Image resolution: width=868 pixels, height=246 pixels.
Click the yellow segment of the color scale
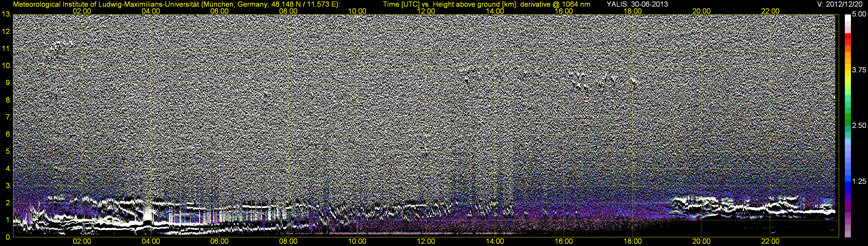click(847, 74)
